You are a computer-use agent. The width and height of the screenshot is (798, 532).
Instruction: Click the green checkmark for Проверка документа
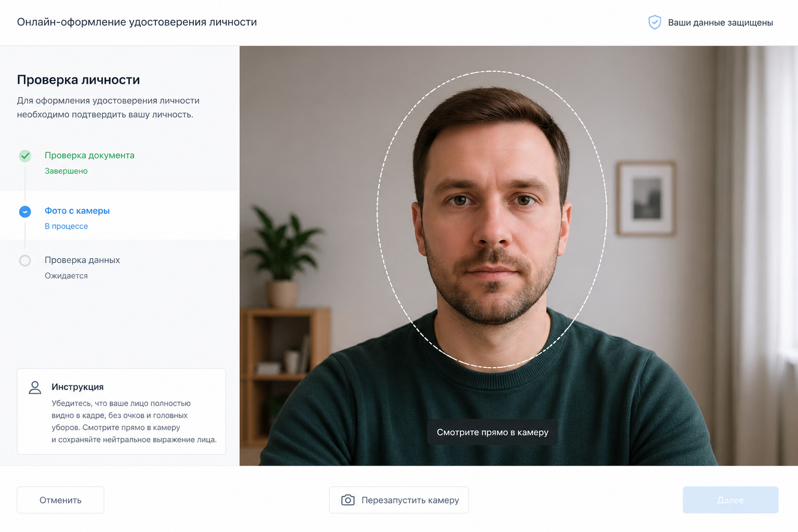tap(25, 156)
